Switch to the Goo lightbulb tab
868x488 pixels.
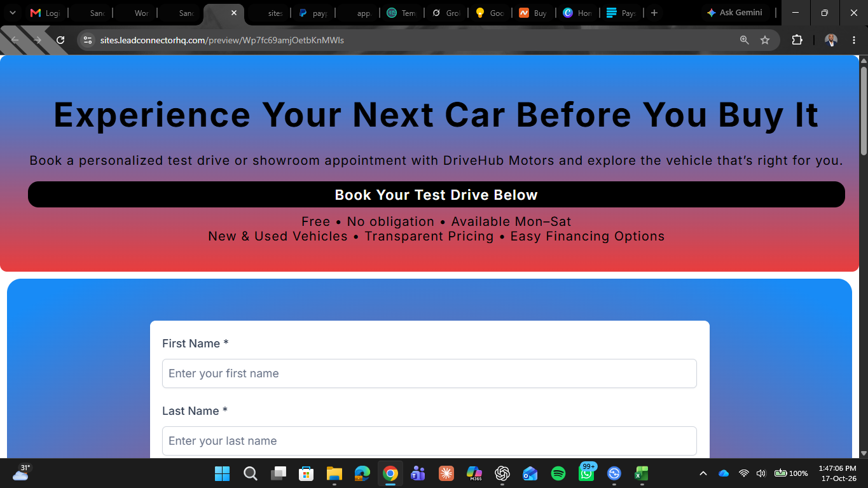coord(490,13)
